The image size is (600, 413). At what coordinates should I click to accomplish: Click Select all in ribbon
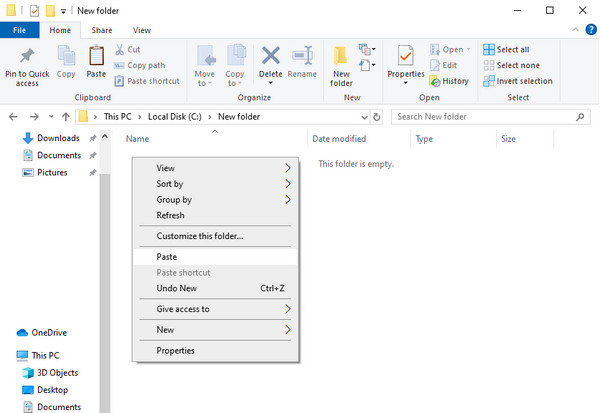(x=506, y=49)
